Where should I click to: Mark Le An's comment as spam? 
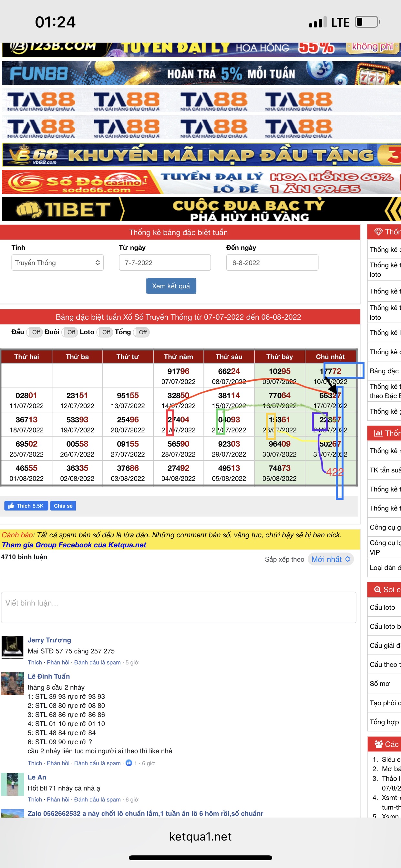coord(98,800)
